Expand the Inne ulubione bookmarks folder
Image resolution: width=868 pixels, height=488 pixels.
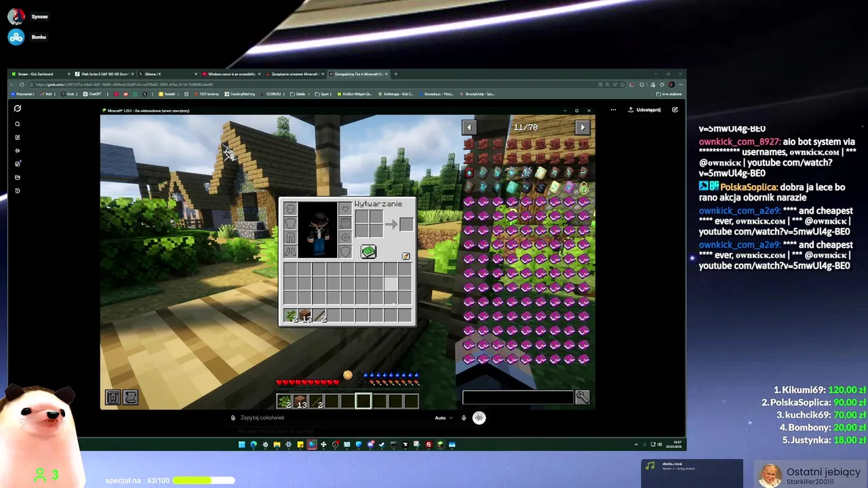669,94
